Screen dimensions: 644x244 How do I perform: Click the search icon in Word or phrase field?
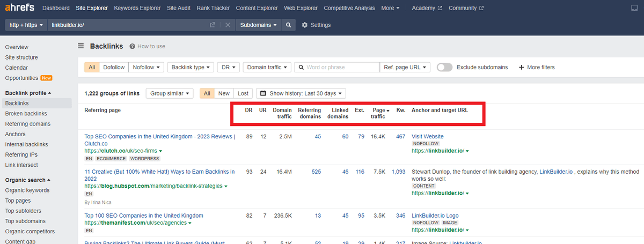(x=302, y=68)
